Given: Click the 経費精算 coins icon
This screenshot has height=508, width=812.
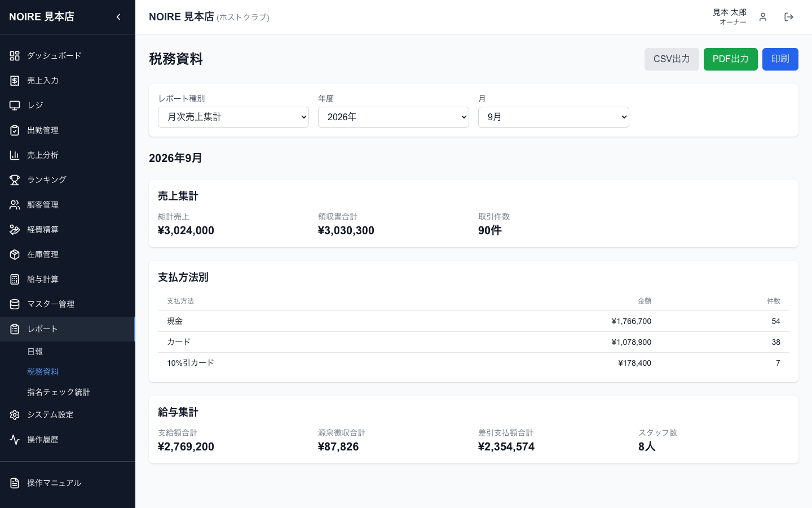Looking at the screenshot, I should coord(15,230).
